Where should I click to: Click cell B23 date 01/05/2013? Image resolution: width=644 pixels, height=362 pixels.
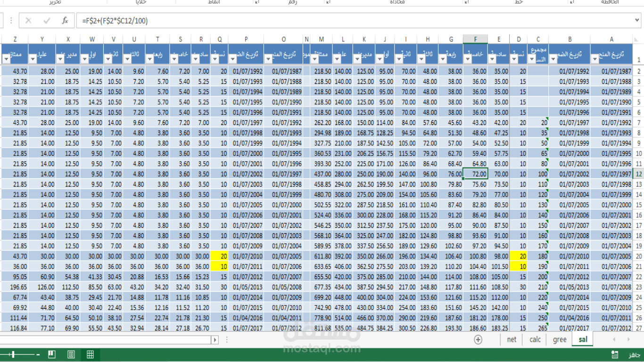click(570, 287)
